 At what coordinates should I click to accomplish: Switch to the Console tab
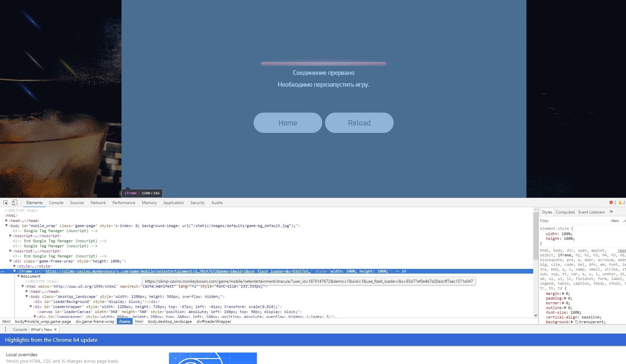point(56,203)
